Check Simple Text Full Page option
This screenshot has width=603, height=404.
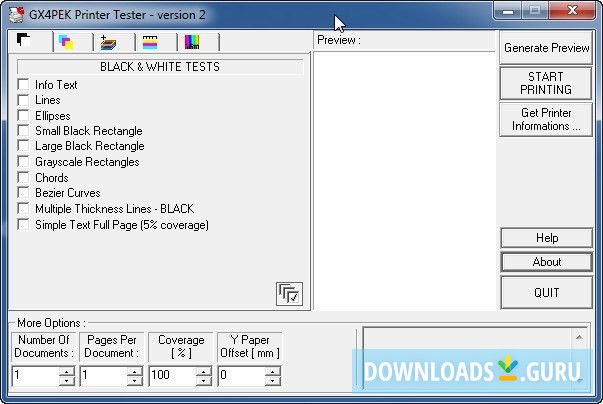tap(23, 224)
